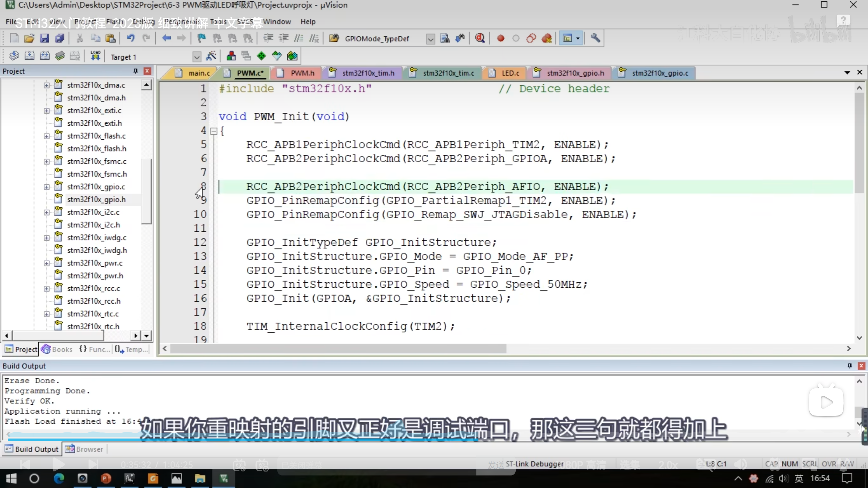Switch to the main.c tab
868x488 pixels.
tap(199, 73)
